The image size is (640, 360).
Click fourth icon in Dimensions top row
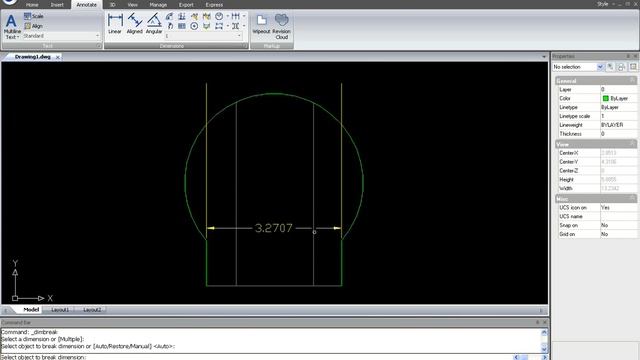[x=207, y=16]
